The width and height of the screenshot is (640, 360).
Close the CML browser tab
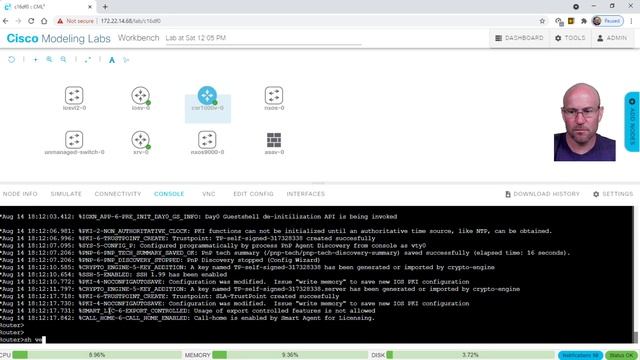click(90, 7)
